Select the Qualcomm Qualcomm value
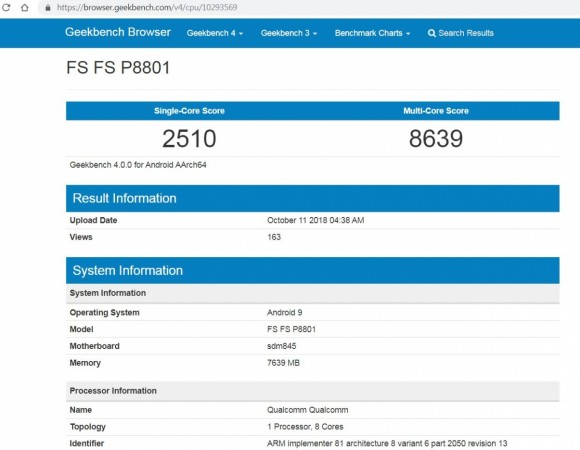Screen dimensions: 580x450 click(x=308, y=410)
